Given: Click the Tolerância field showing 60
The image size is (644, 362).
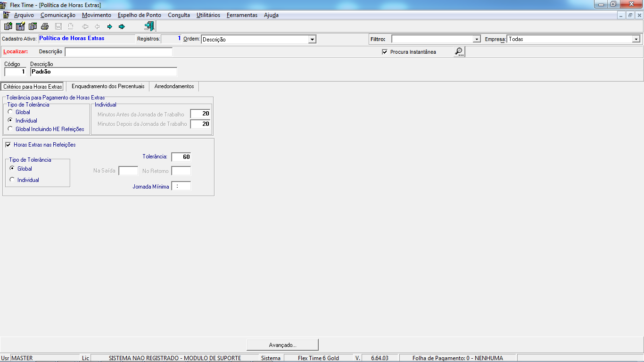Looking at the screenshot, I should tap(181, 157).
